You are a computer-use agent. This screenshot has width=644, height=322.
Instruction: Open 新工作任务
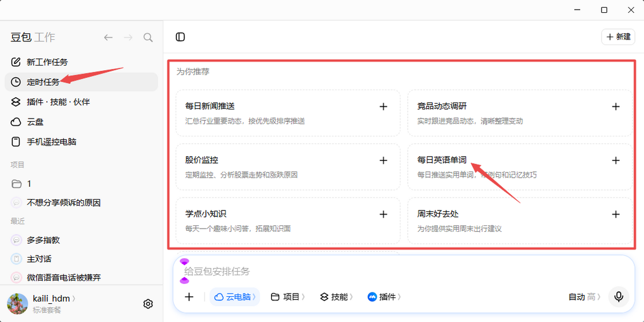82,62
